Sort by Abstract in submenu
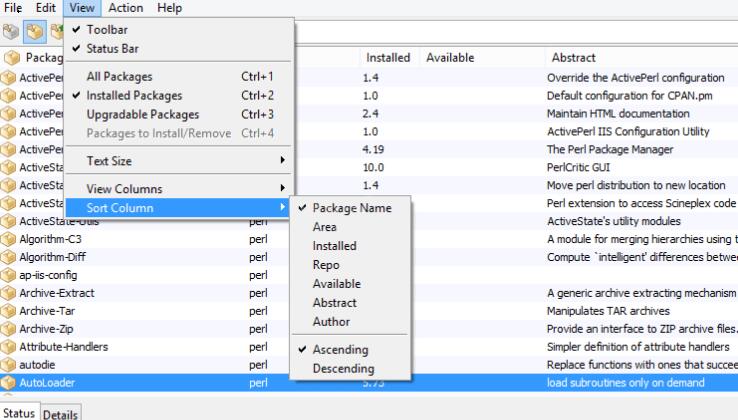This screenshot has height=420, width=738. pyautogui.click(x=350, y=303)
